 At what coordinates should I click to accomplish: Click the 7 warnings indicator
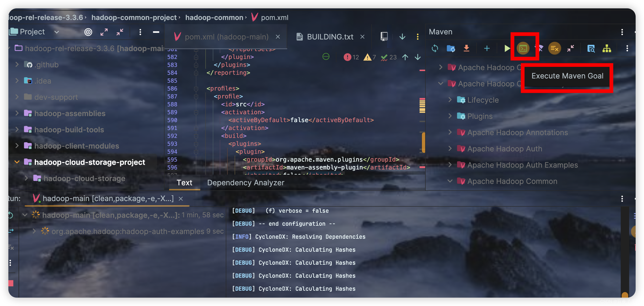(x=369, y=57)
